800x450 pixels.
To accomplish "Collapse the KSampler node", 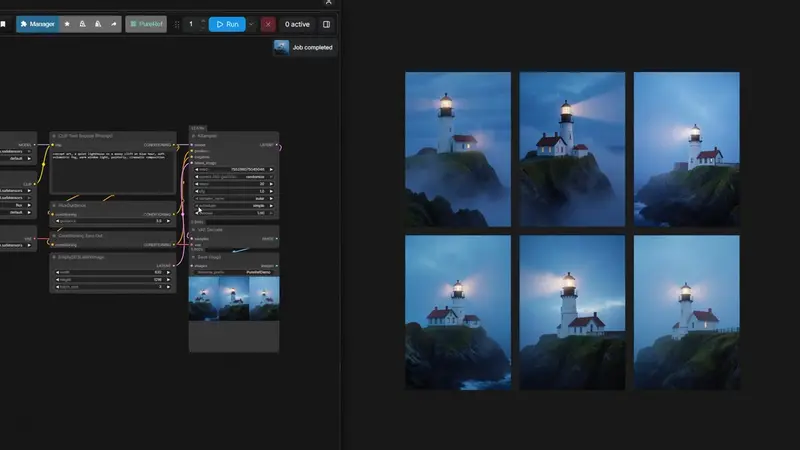I will coord(193,136).
